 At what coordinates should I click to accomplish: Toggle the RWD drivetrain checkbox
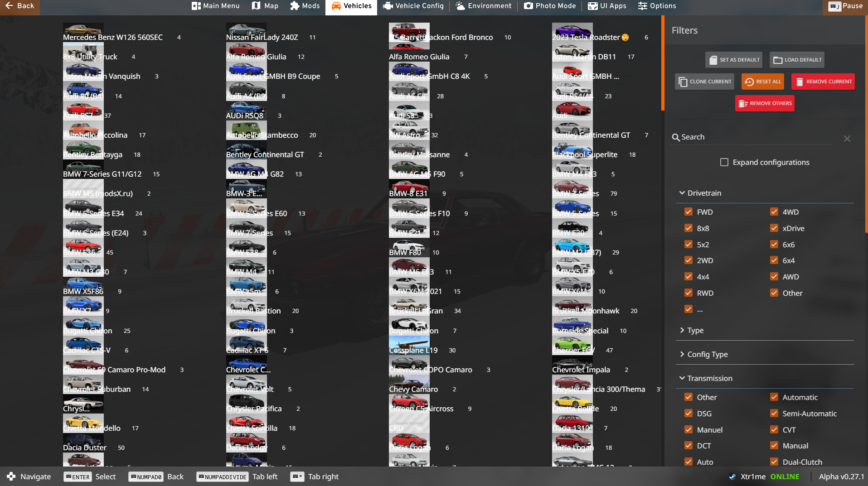click(689, 293)
